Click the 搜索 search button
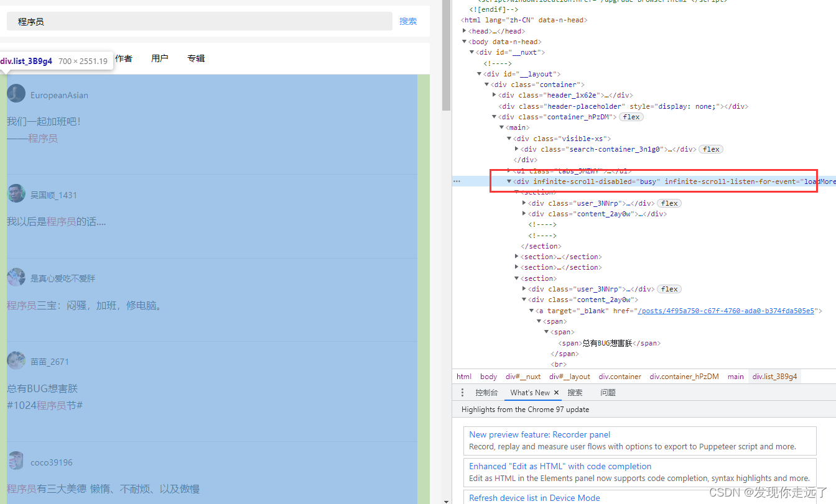836x504 pixels. point(408,21)
